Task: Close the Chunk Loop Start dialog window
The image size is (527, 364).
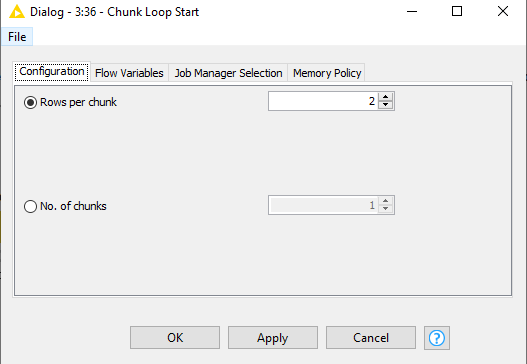Action: [x=503, y=11]
